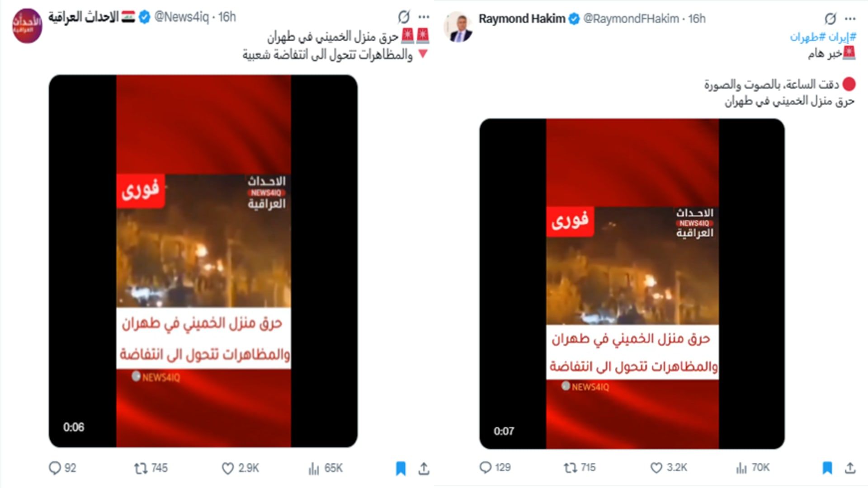Toggle bookmark on the News4iq post
Viewport: 868px width, 488px height.
tap(401, 468)
